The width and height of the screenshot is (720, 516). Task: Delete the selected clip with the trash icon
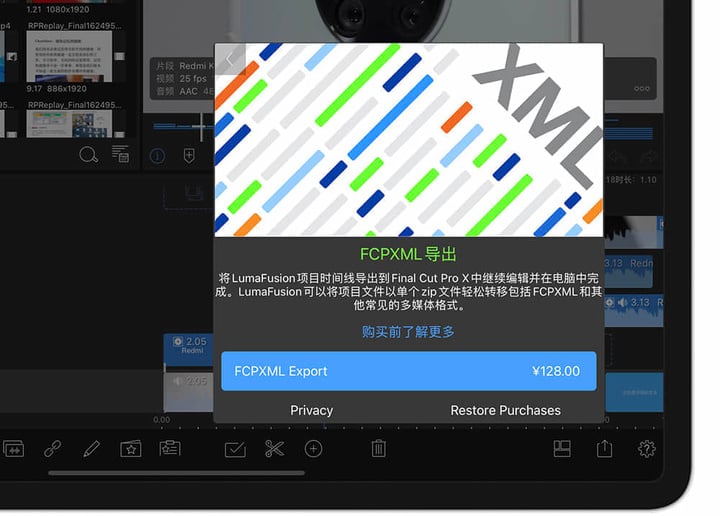[378, 449]
